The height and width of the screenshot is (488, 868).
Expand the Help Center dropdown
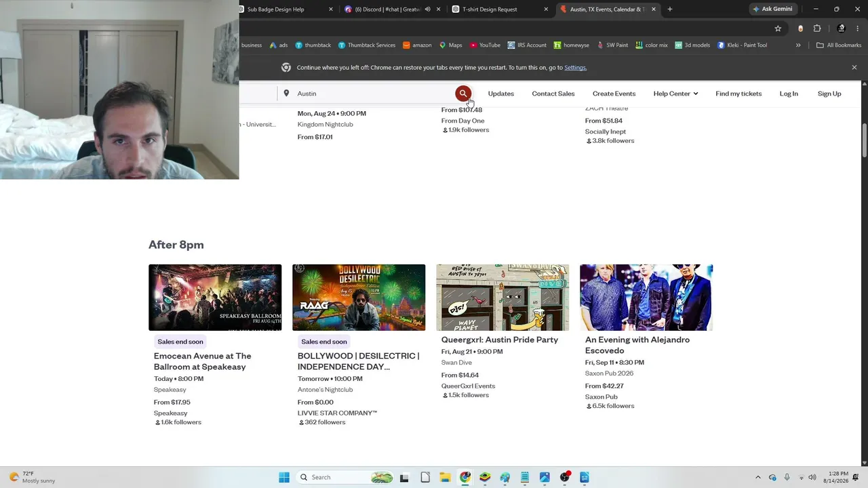click(675, 94)
